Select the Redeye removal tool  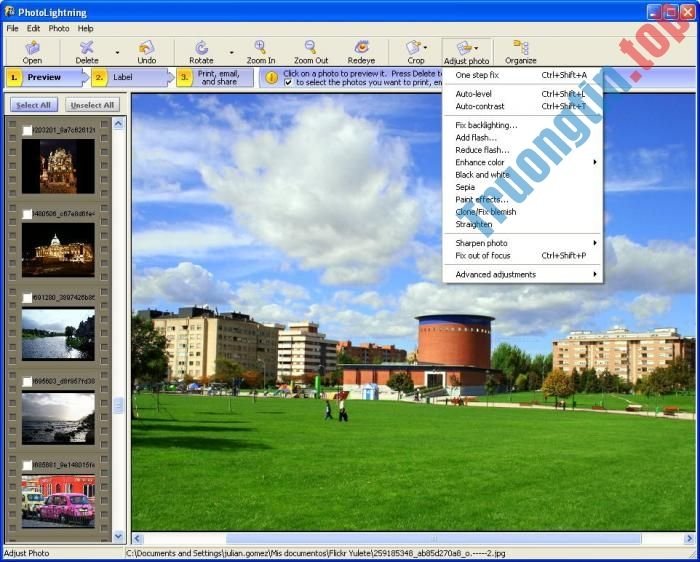[x=361, y=47]
